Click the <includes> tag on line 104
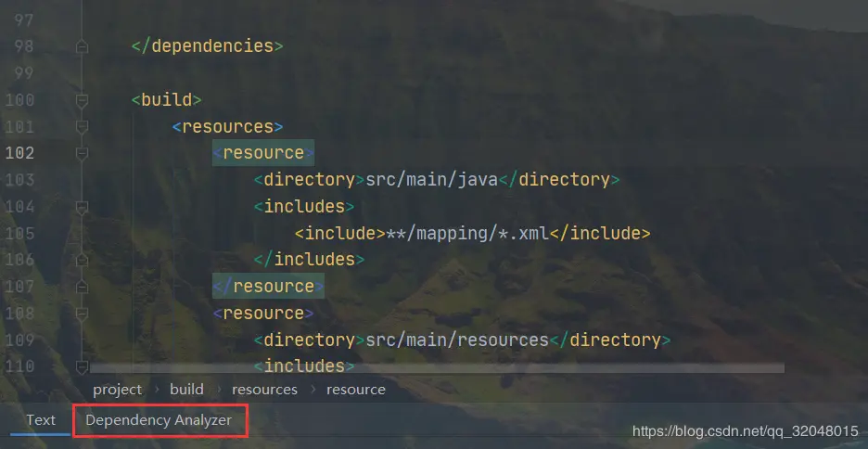This screenshot has height=449, width=868. (x=304, y=207)
